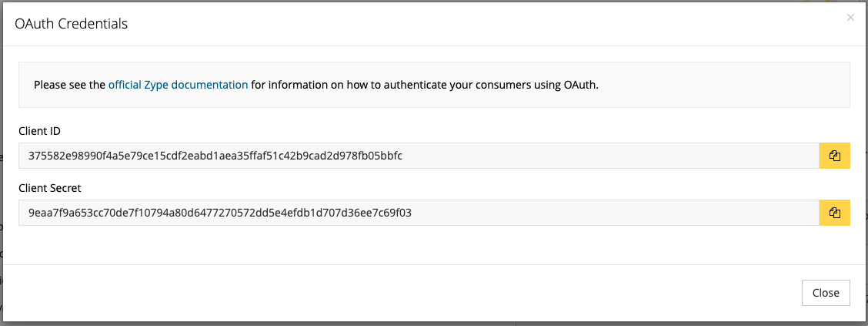Select the text starting with 9eaa7f9a
The image size is (868, 326).
(220, 213)
